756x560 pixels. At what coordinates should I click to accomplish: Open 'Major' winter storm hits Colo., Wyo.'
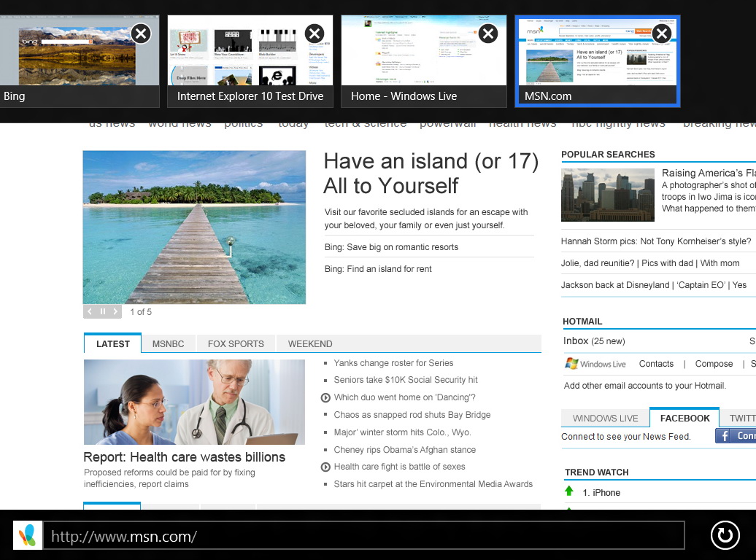[403, 432]
